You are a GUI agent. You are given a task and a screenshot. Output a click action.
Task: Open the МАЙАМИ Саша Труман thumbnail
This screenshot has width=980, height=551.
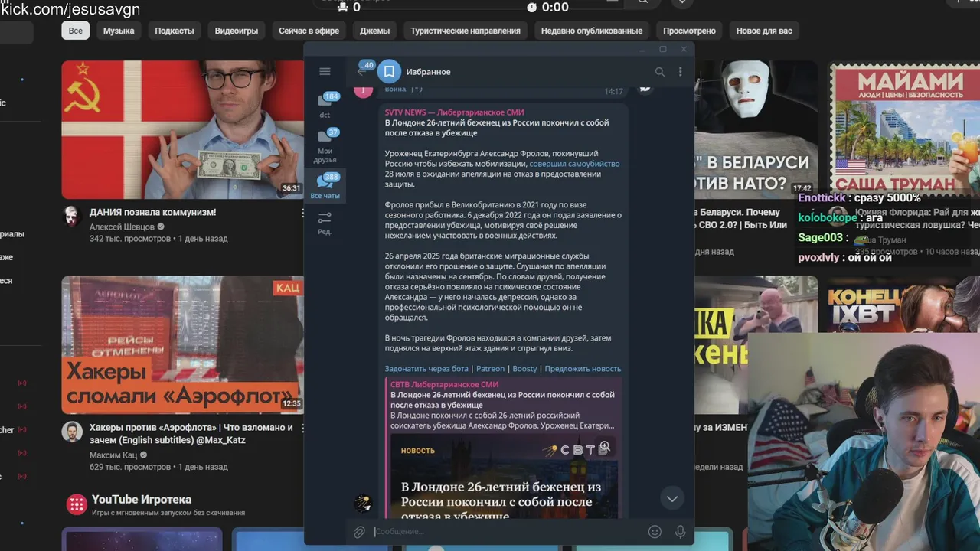903,129
